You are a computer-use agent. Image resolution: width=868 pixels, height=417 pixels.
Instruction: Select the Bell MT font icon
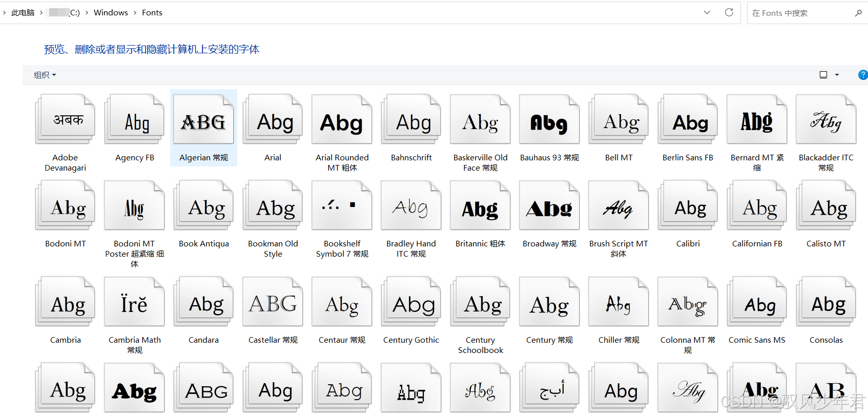click(618, 119)
